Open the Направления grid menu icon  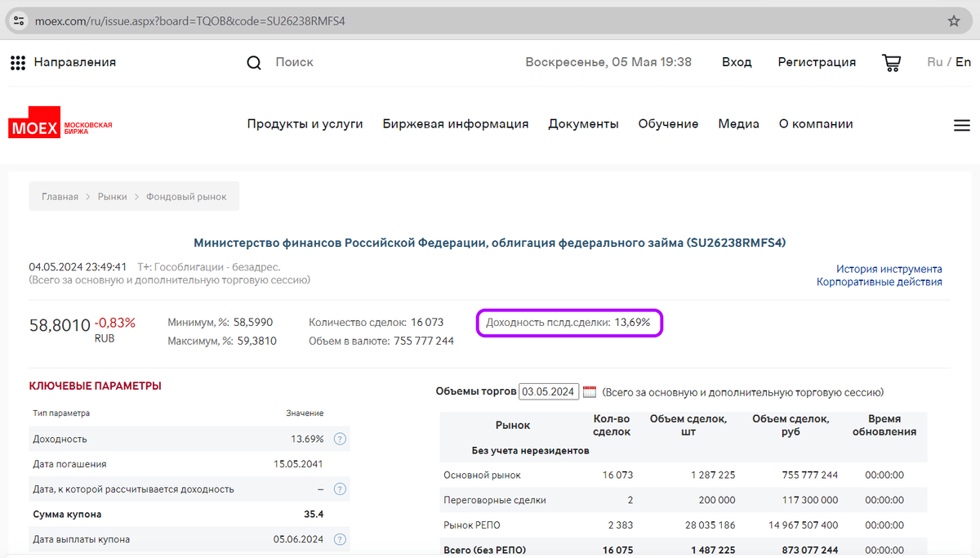coord(18,62)
